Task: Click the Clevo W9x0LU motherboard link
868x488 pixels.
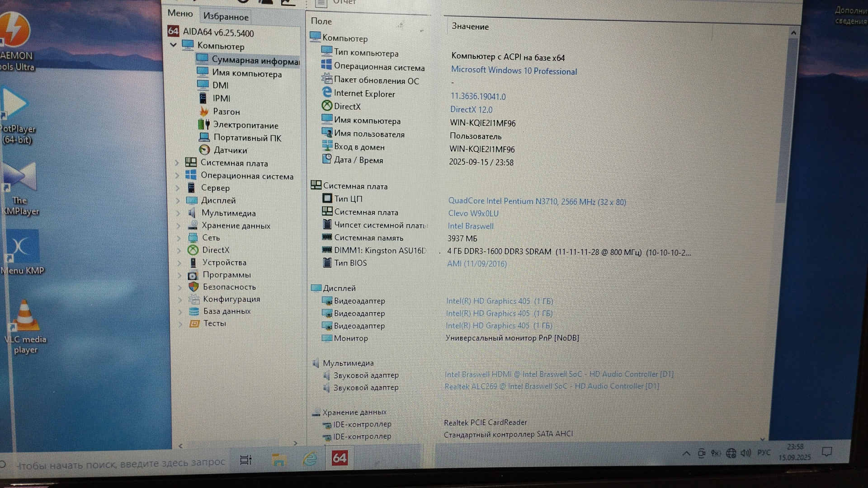Action: coord(473,213)
